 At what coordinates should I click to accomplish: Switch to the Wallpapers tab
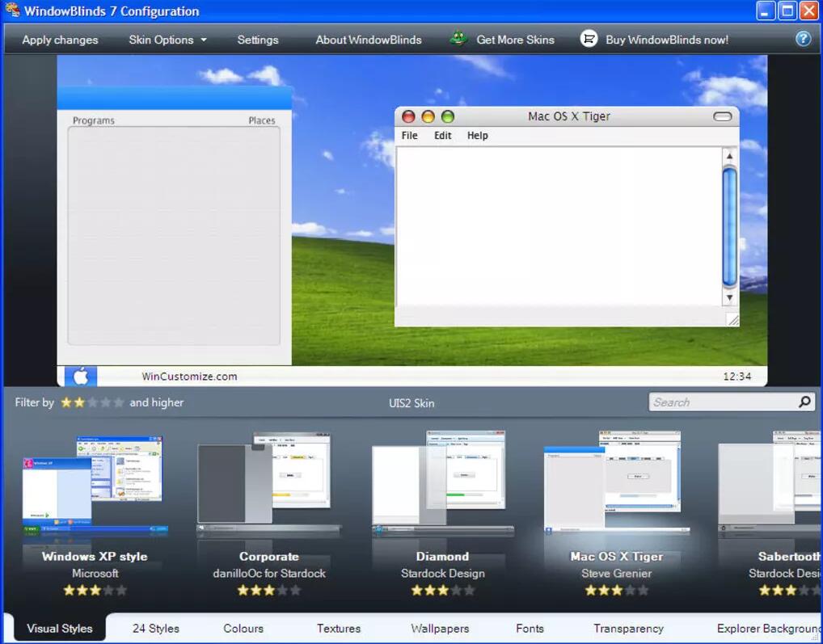pos(440,628)
